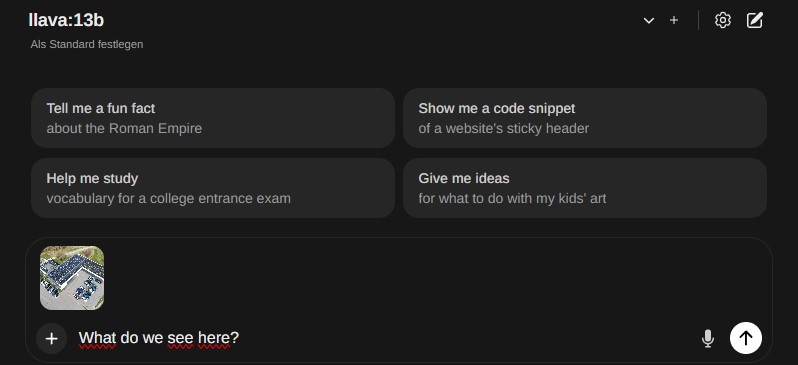Choose the 'Show me a code snippet' suggestion
The image size is (798, 365).
point(585,118)
